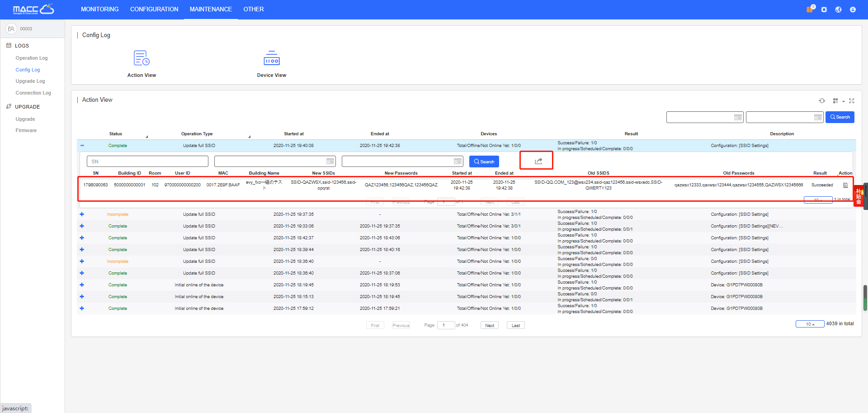Screen dimensions: 868x413
Task: Focus the SN search input field
Action: [147, 161]
